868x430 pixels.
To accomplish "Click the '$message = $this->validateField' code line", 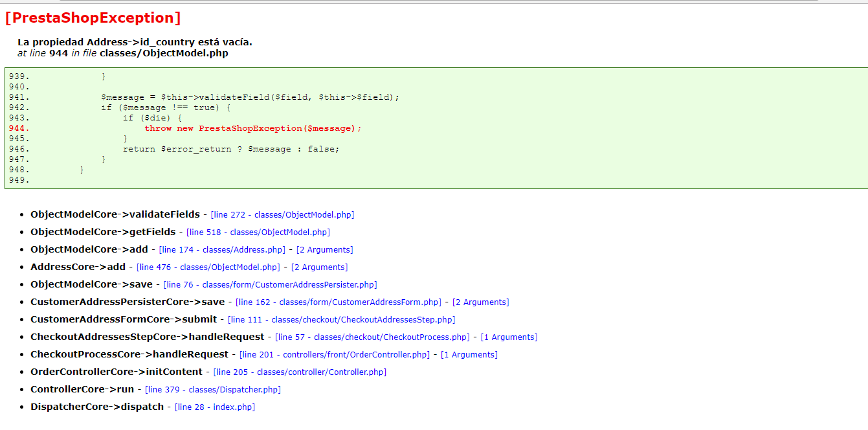I will 250,97.
